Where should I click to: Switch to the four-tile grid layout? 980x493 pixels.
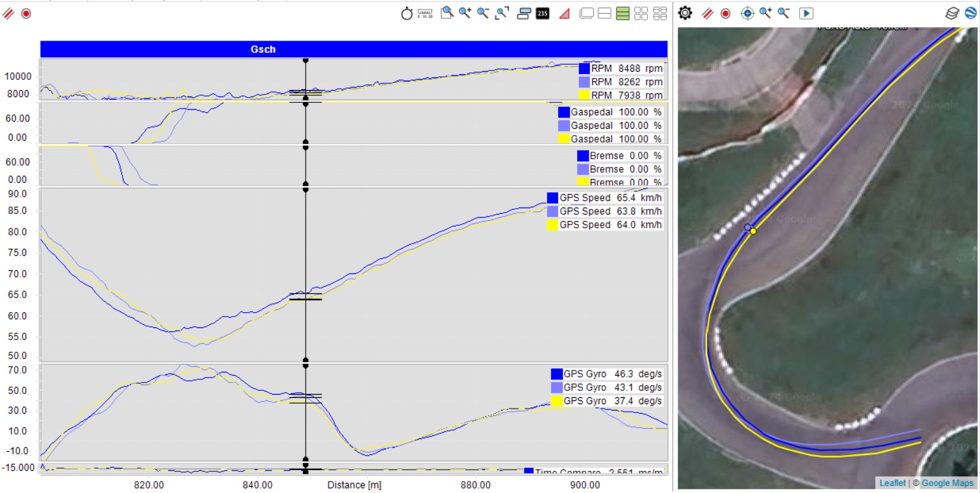[x=641, y=13]
